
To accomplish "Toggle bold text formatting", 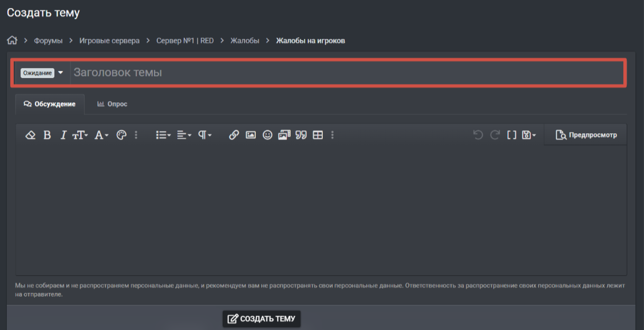I will click(48, 135).
